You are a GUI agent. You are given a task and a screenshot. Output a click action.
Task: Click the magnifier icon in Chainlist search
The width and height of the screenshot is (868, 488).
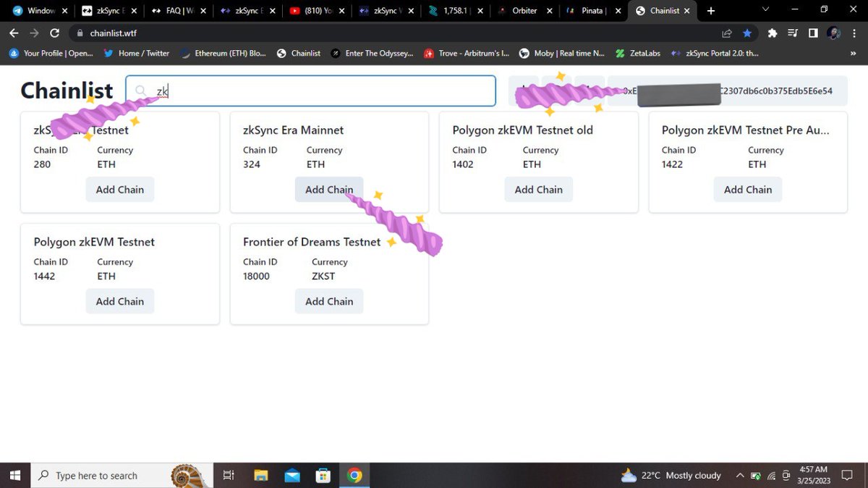(x=140, y=91)
